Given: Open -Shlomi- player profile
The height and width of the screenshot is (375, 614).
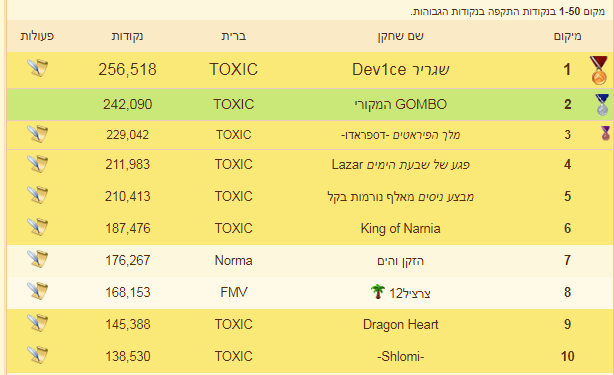Looking at the screenshot, I should 401,357.
